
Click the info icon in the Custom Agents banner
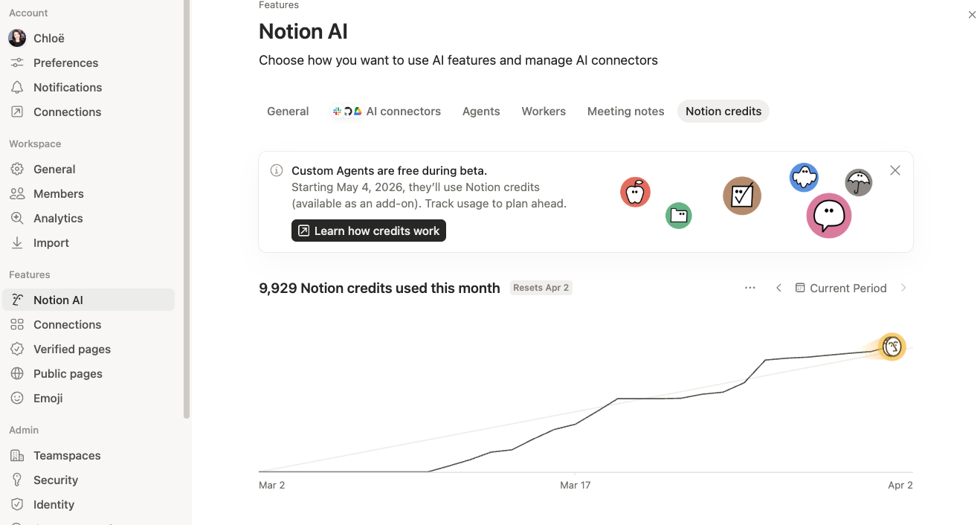click(x=276, y=170)
